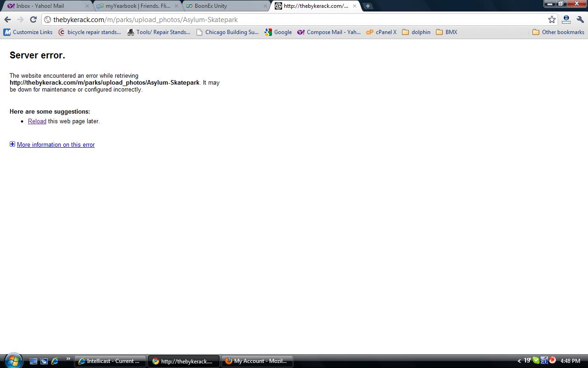Open the Alexa extension icon in the toolbar
Viewport: 588px width, 368px height.
click(x=566, y=19)
